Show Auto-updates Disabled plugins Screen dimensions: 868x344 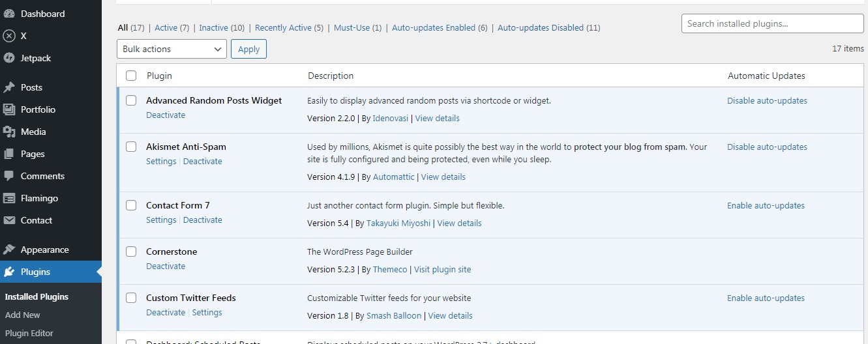coord(549,27)
